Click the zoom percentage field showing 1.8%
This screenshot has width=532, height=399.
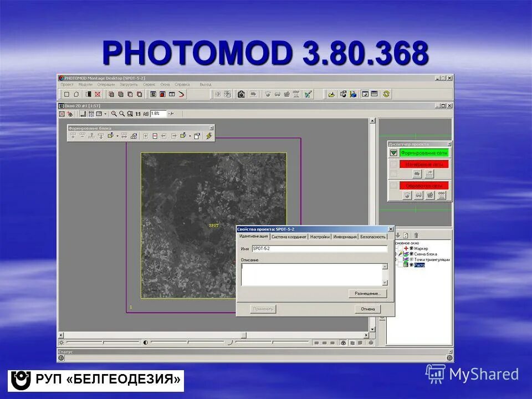click(158, 114)
